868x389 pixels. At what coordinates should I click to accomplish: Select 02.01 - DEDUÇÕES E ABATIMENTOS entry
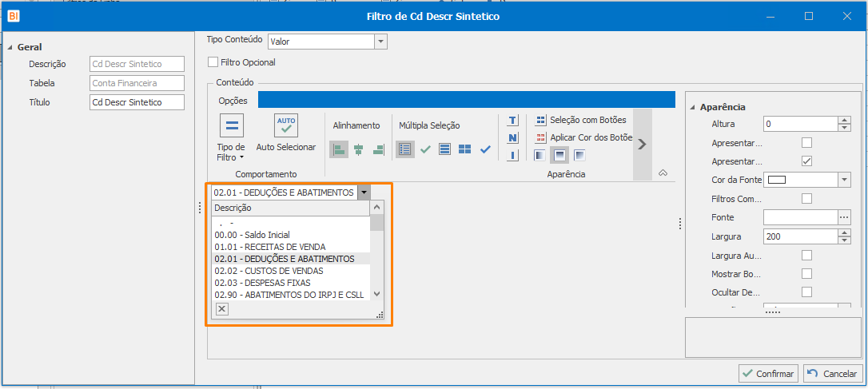click(x=291, y=259)
